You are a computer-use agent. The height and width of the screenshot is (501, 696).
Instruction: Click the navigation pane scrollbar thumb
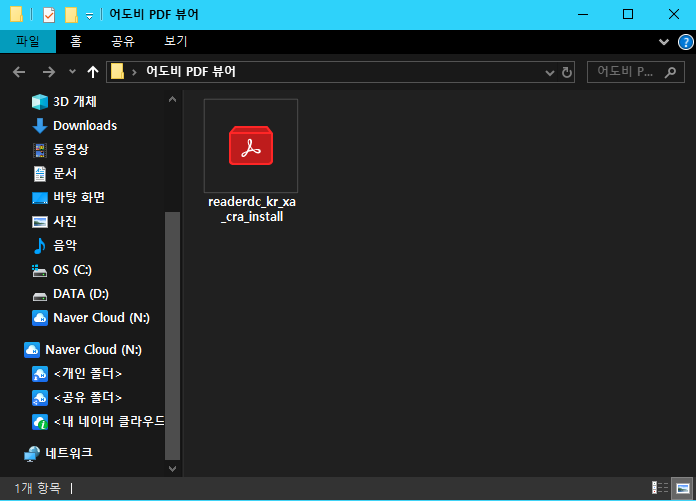click(172, 336)
